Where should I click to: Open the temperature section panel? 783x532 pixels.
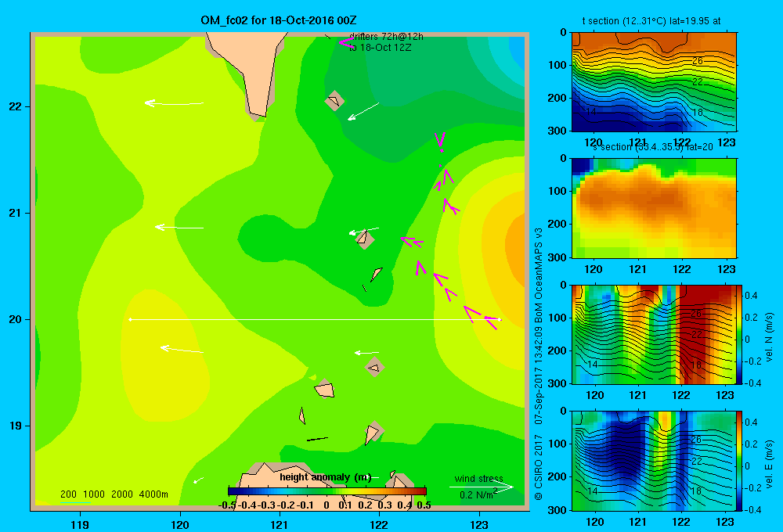tap(654, 82)
